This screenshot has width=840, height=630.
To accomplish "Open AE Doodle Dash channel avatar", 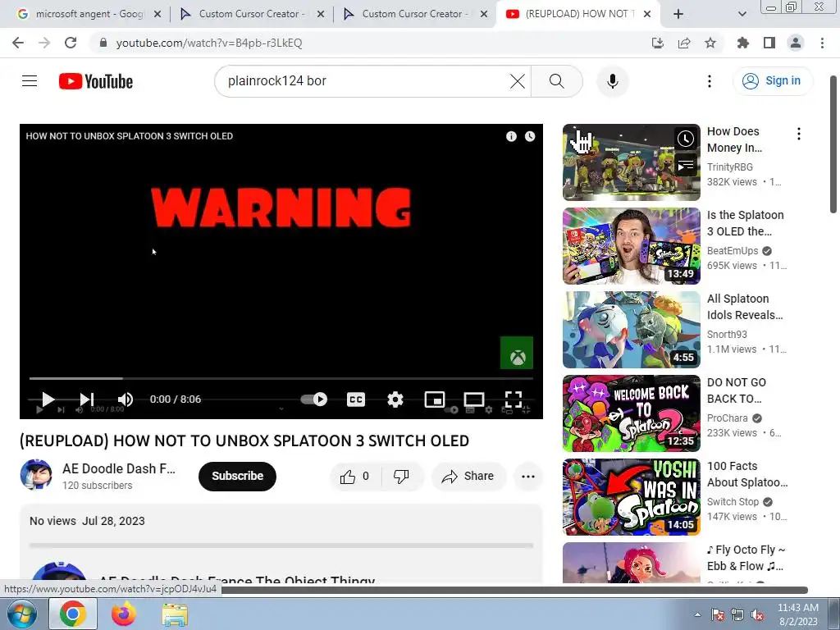I will point(36,475).
